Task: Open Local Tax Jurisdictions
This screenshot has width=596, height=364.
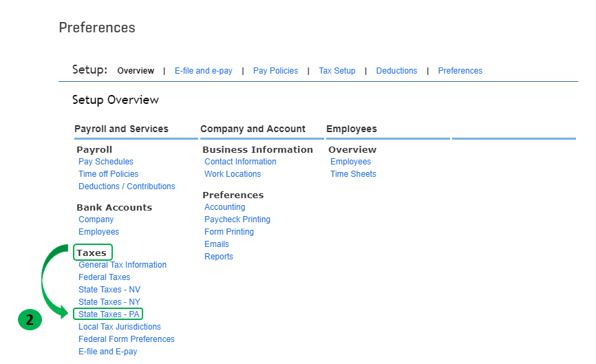Action: click(x=120, y=327)
